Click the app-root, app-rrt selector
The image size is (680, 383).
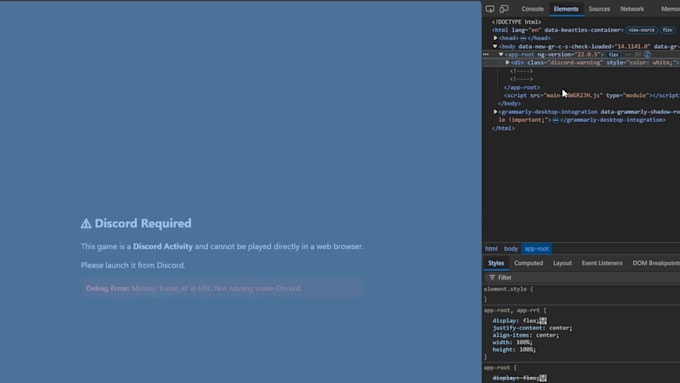pyautogui.click(x=511, y=310)
